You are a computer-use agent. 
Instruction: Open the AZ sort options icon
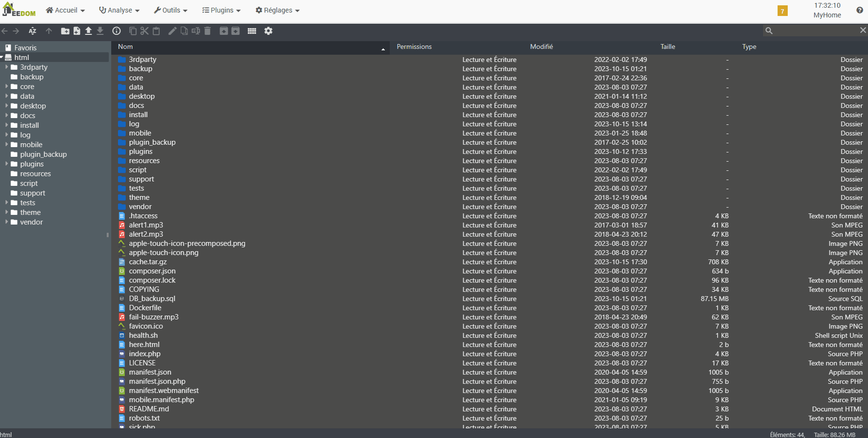coord(32,31)
